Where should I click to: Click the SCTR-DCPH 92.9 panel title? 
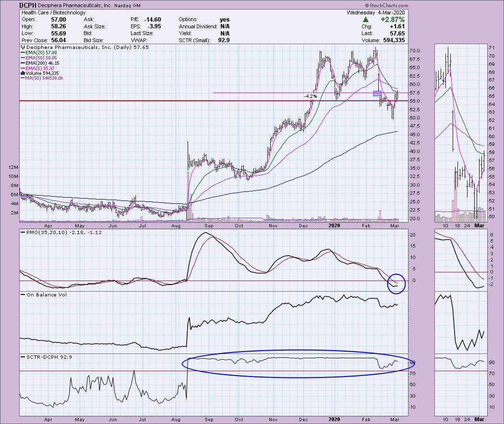(x=49, y=357)
